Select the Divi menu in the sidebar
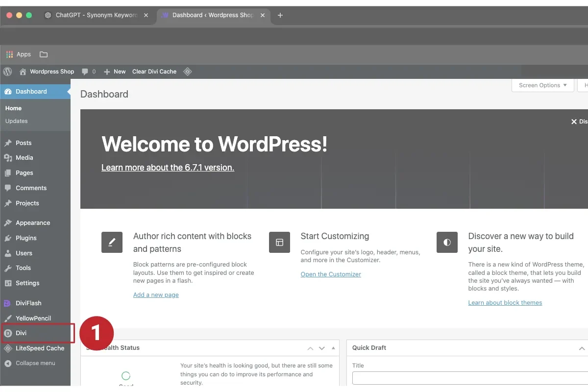 tap(22, 333)
